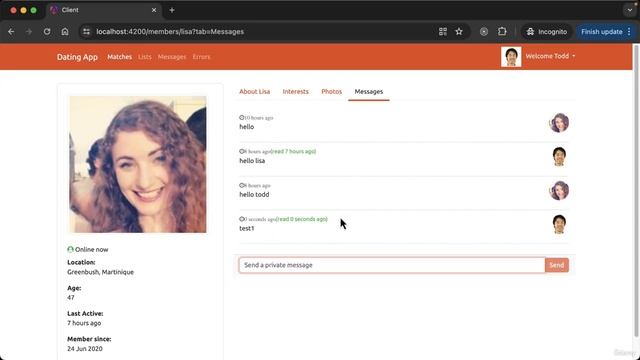Open site information icon in address bar
The height and width of the screenshot is (360, 640).
coord(86,31)
